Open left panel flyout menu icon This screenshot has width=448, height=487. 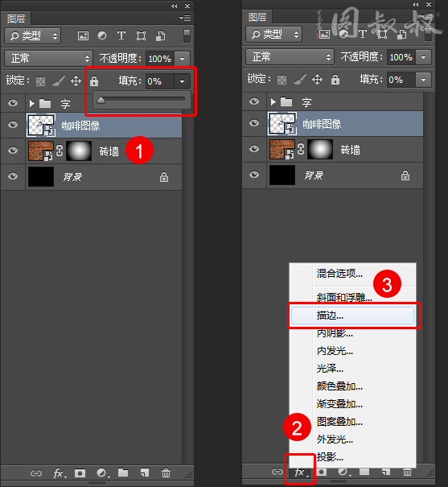click(185, 19)
